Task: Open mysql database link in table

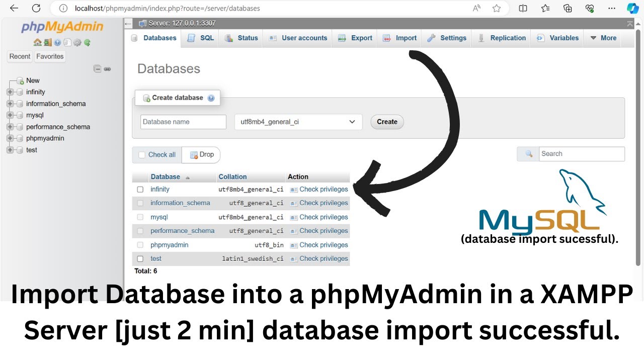Action: coord(159,217)
